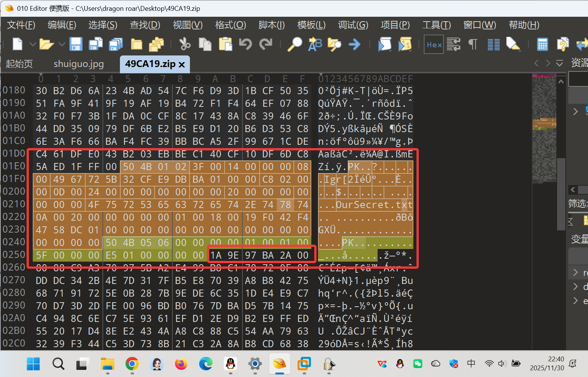
Task: Toggle show whitespace pilcrow icon
Action: click(473, 45)
